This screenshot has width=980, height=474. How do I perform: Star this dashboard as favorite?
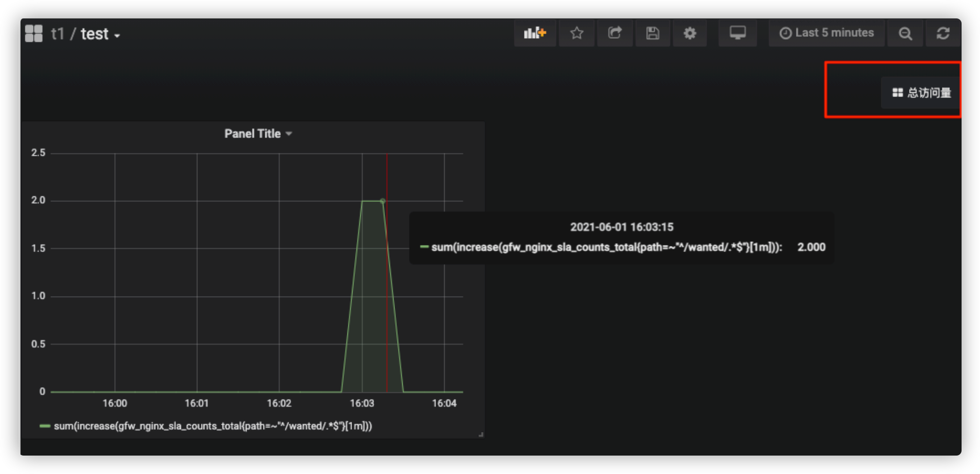(577, 33)
